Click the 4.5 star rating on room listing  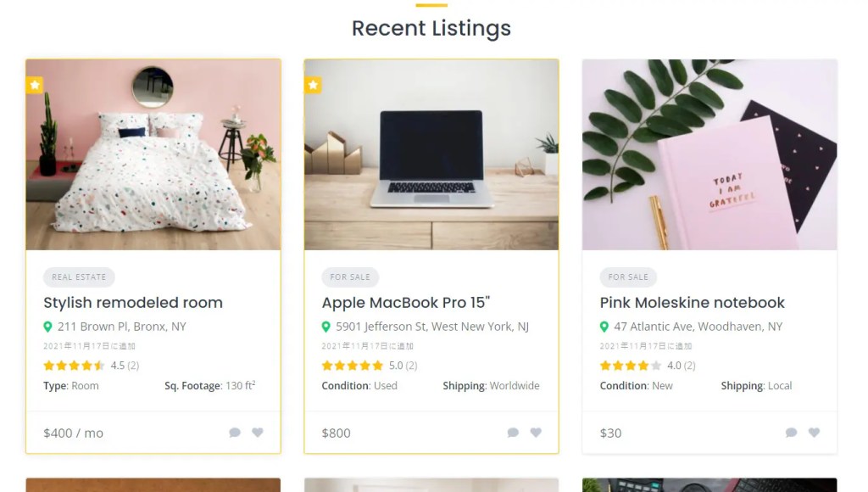click(x=92, y=365)
